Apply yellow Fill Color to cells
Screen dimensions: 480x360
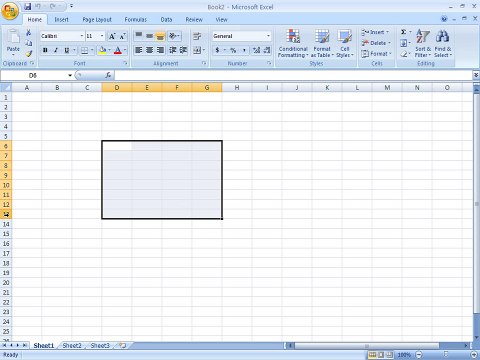coord(102,50)
